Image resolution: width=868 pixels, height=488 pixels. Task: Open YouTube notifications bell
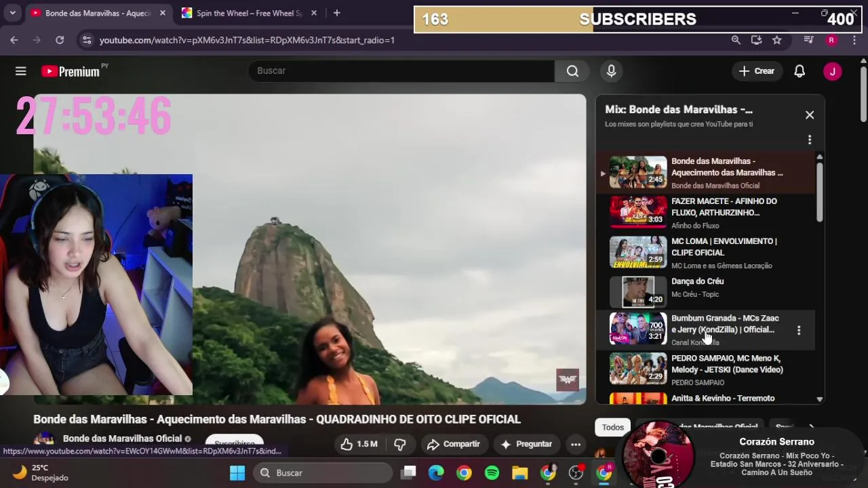click(x=800, y=71)
